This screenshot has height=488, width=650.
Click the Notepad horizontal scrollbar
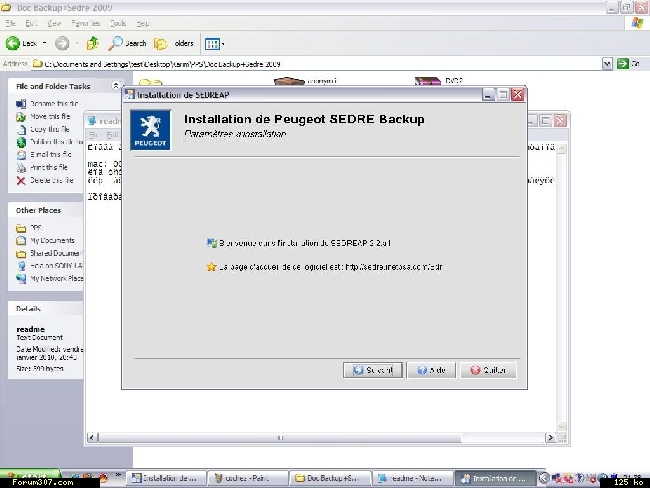320,437
